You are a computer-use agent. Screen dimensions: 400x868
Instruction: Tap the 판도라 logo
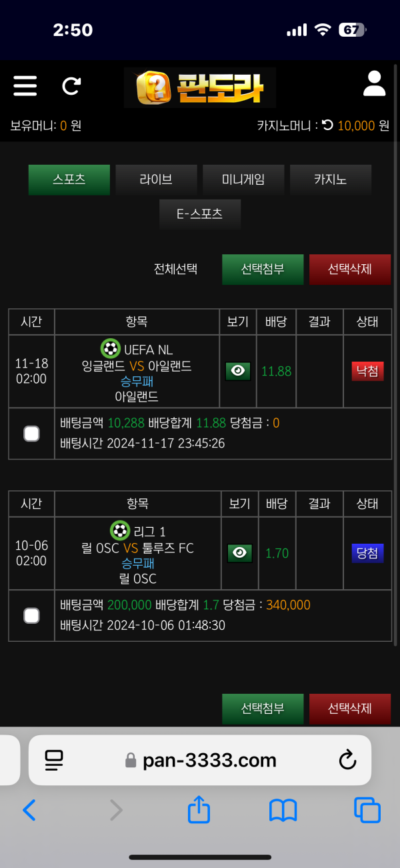(200, 87)
